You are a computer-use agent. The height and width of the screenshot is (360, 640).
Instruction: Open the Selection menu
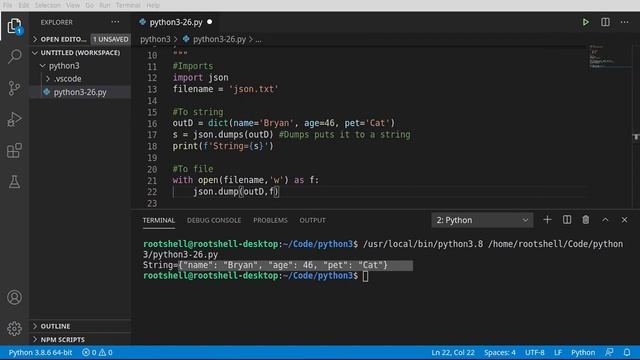(x=48, y=5)
